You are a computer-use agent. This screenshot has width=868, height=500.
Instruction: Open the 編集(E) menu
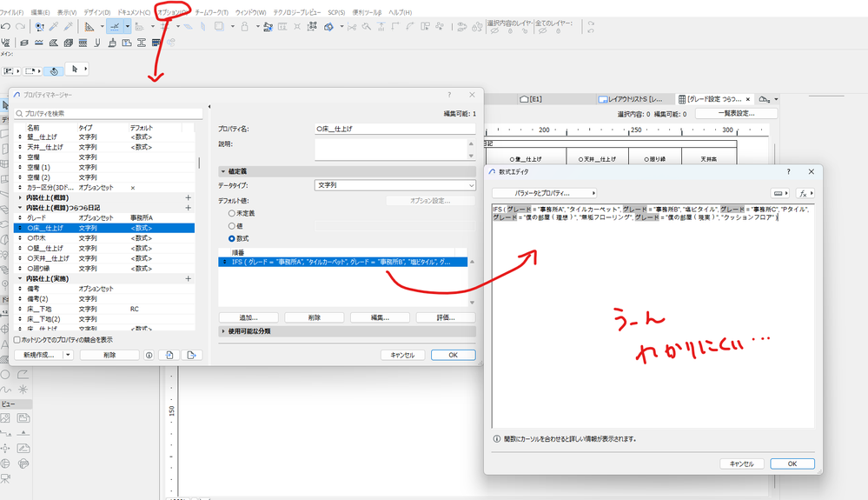(x=41, y=12)
